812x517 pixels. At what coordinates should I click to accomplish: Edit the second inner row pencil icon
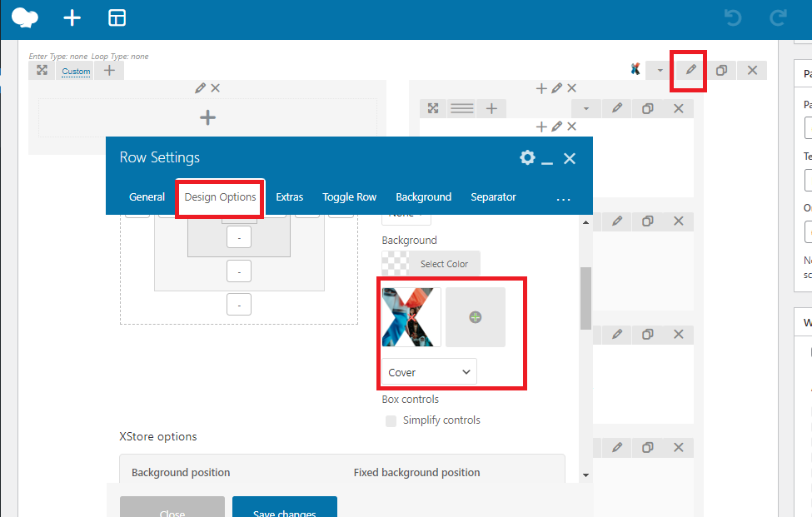pyautogui.click(x=617, y=221)
